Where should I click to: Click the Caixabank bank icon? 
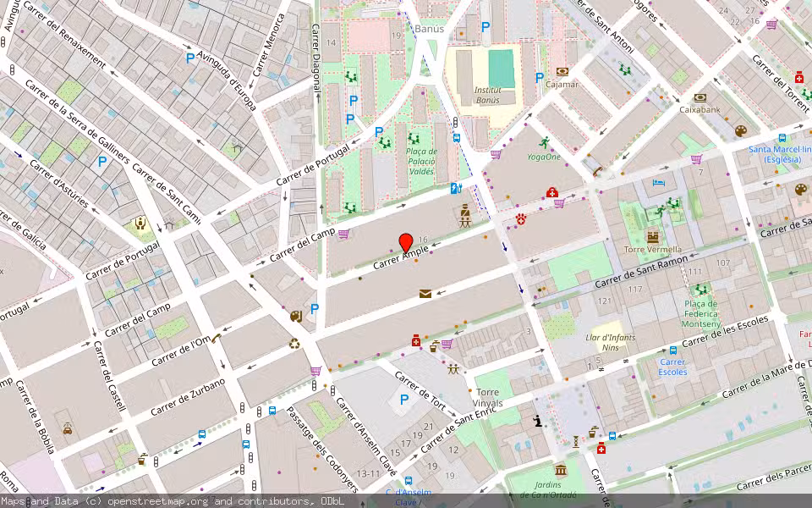tap(700, 97)
